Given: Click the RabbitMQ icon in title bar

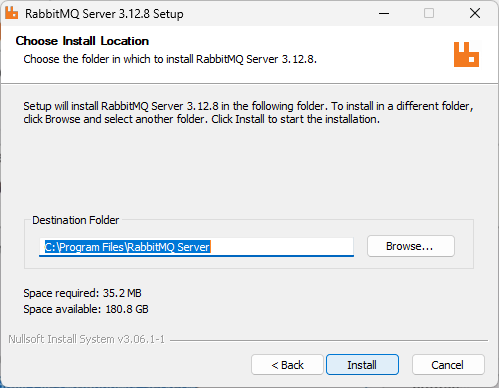Looking at the screenshot, I should [12, 13].
